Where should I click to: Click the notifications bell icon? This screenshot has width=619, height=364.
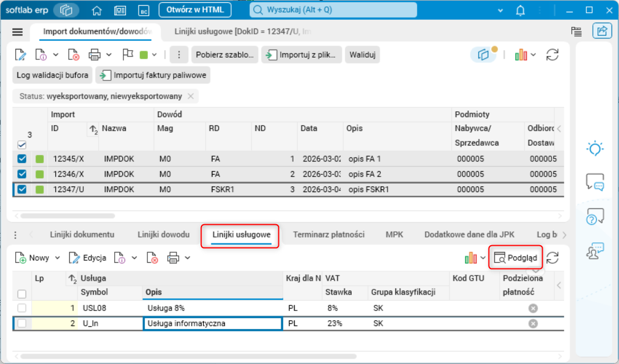(x=521, y=10)
